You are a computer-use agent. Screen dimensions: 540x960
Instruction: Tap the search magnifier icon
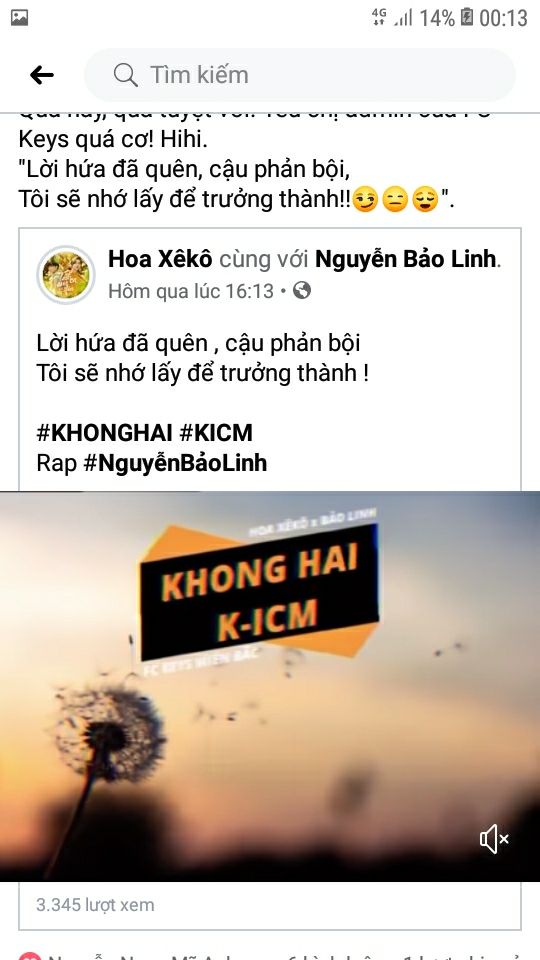(x=126, y=75)
